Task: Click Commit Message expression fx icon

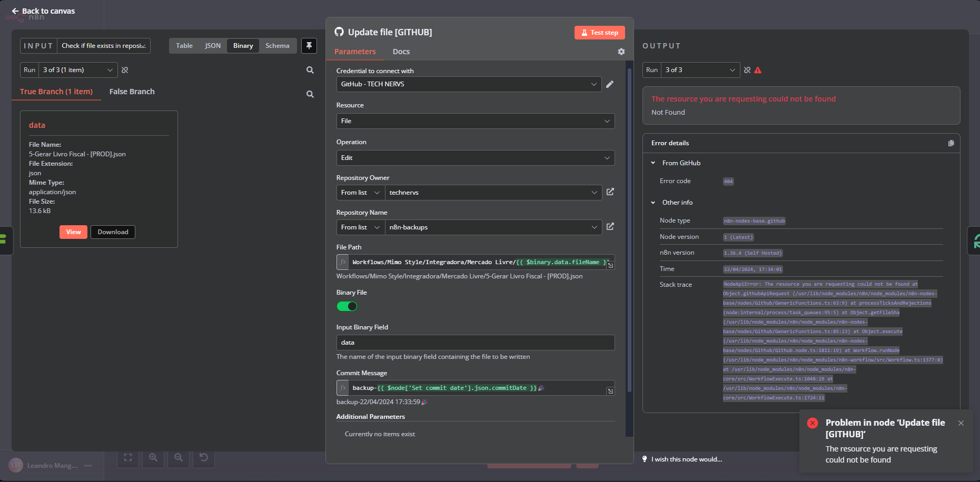Action: [x=343, y=388]
